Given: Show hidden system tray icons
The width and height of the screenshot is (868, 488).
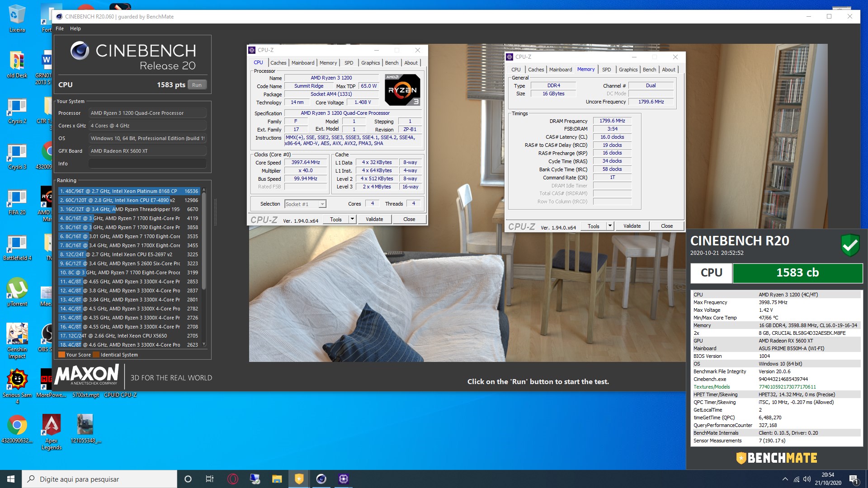Looking at the screenshot, I should [785, 479].
